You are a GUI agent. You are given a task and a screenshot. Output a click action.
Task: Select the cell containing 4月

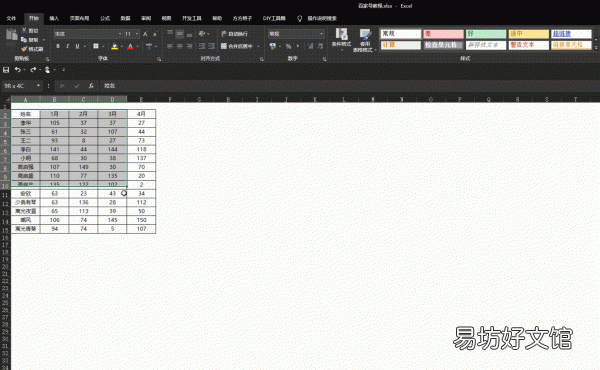[x=141, y=114]
